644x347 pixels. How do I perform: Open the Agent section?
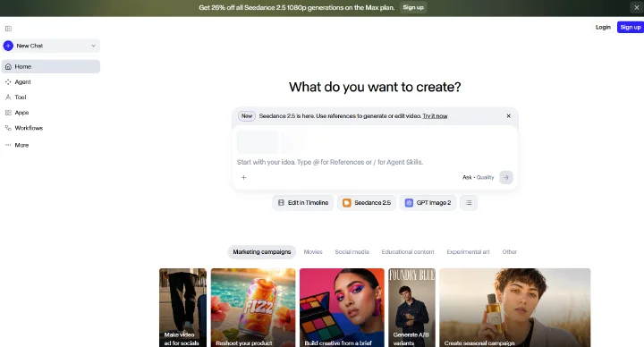pos(51,81)
